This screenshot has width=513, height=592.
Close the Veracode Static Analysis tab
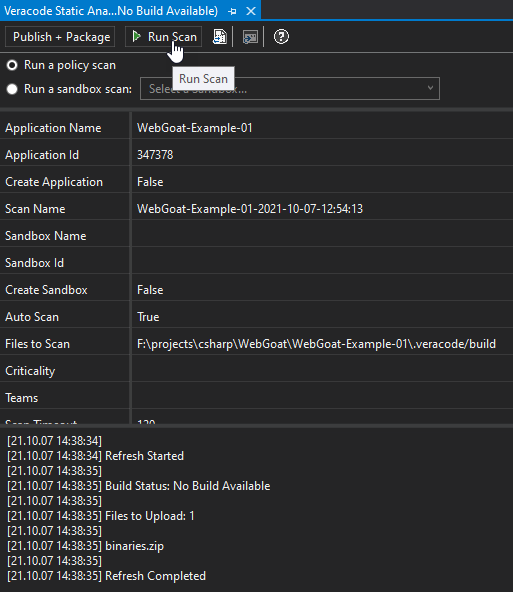pyautogui.click(x=251, y=11)
